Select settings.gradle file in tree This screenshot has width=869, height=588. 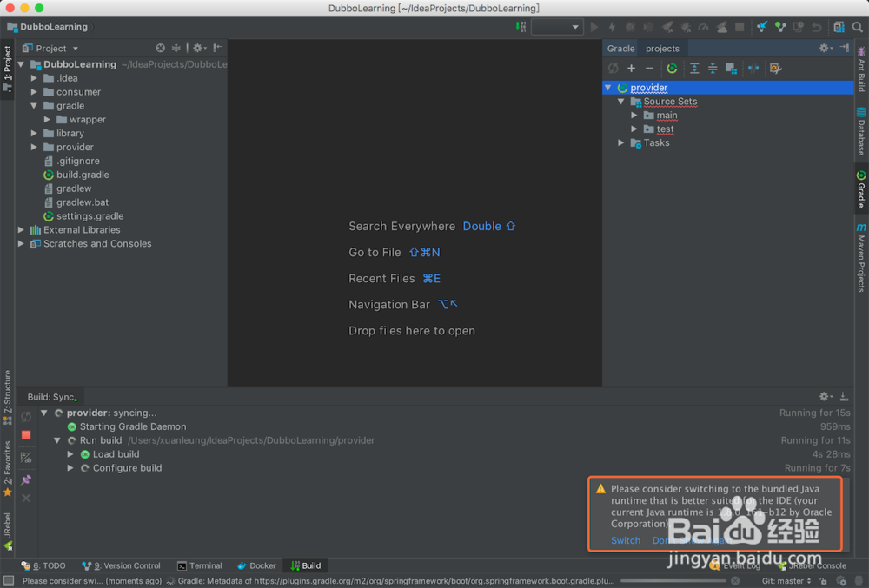pos(90,216)
